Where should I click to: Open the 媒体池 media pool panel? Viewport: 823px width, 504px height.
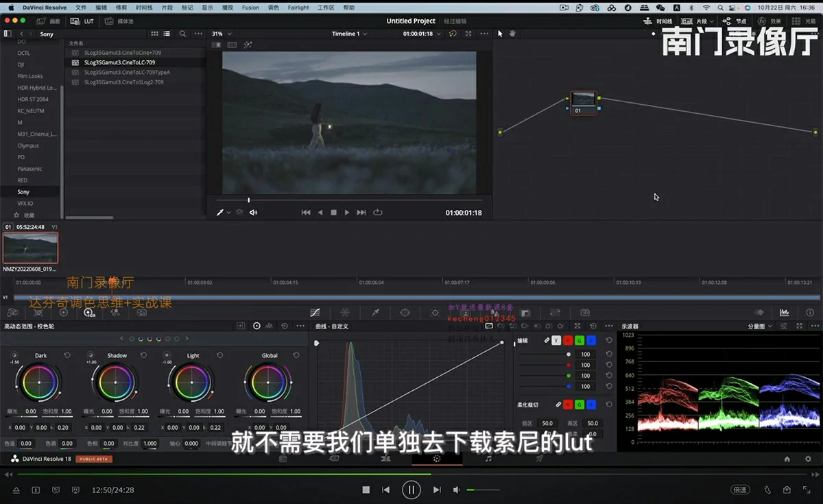point(119,21)
